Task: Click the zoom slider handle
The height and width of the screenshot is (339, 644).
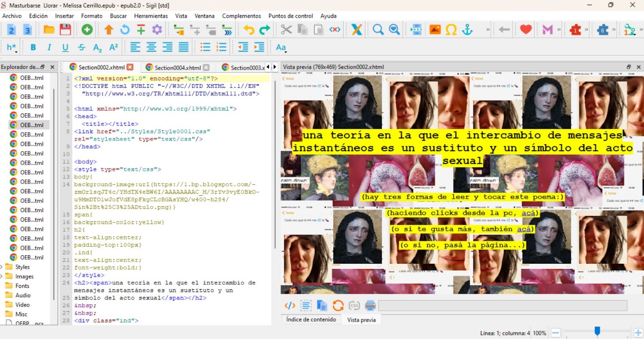Action: [x=597, y=331]
